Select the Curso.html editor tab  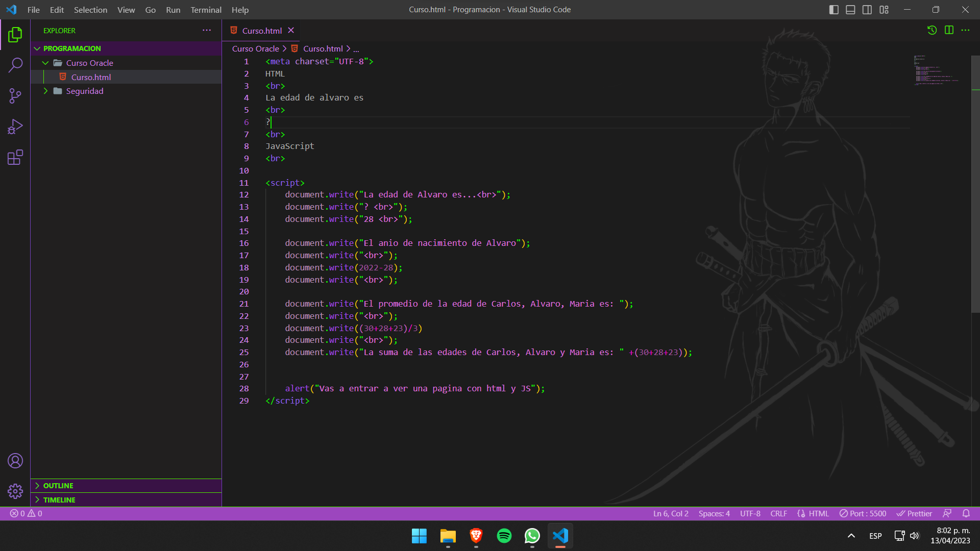pyautogui.click(x=260, y=31)
